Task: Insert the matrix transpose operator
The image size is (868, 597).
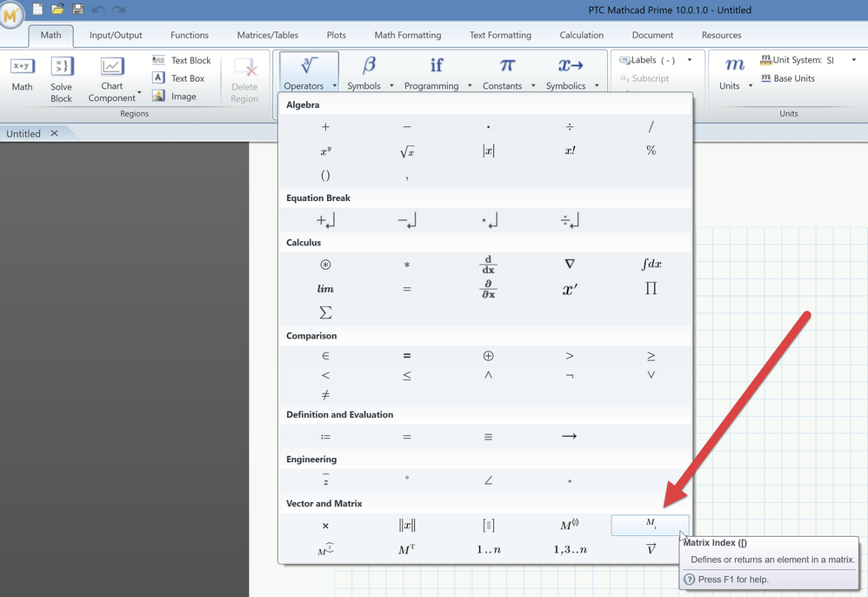Action: [x=406, y=550]
